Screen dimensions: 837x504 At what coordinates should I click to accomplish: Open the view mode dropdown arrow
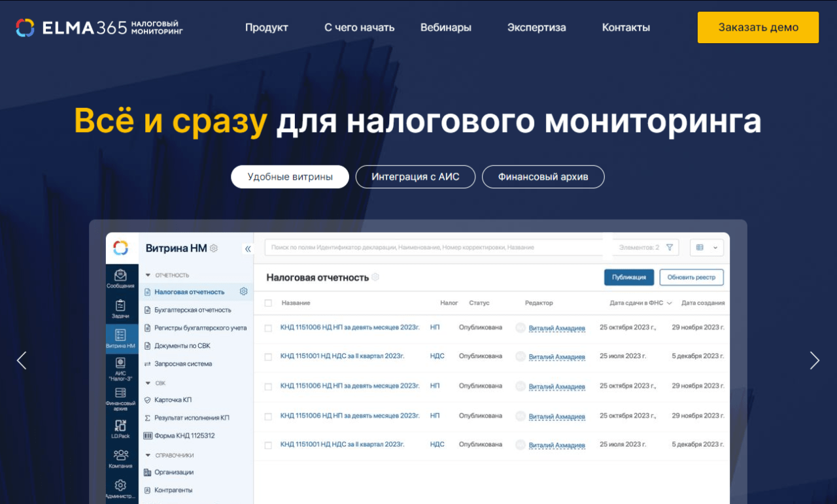click(x=715, y=247)
